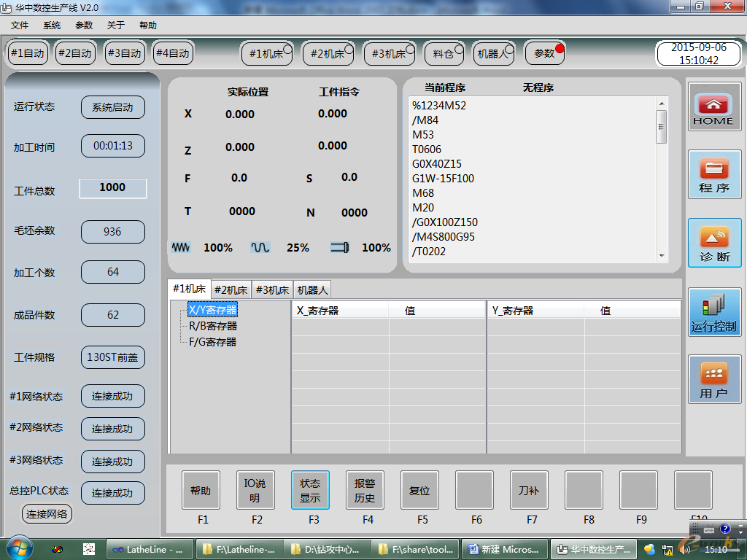The image size is (747, 560).
Task: Switch to the #1机床 tab
Action: 189,289
